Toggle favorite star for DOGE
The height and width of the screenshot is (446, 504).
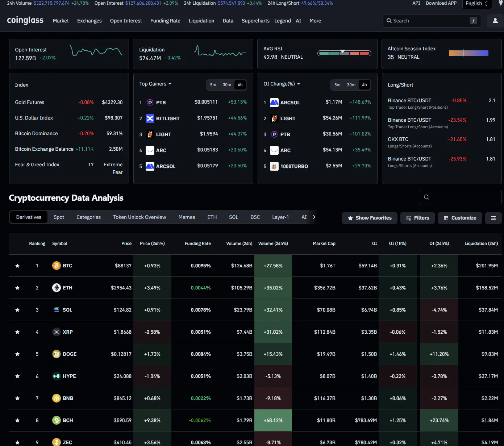click(x=17, y=354)
